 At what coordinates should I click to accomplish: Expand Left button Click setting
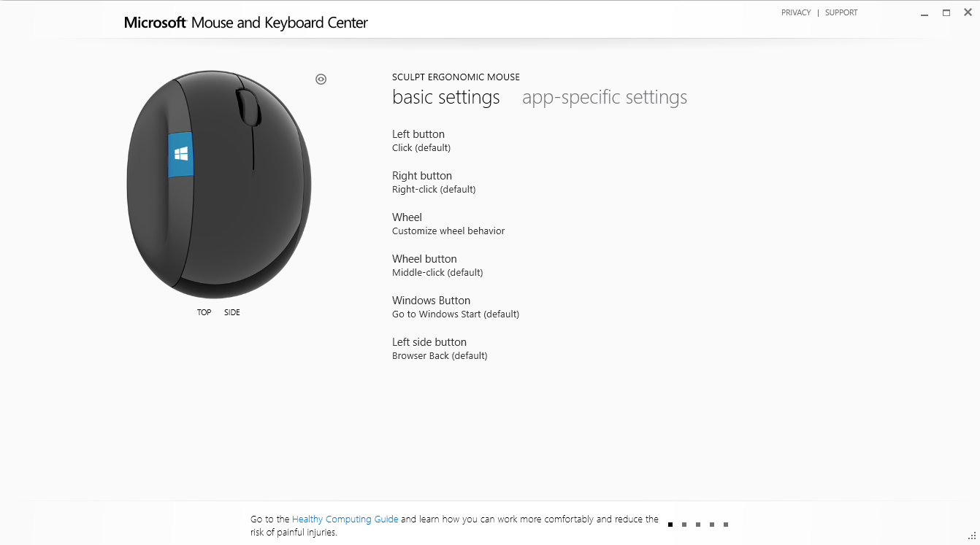point(421,141)
